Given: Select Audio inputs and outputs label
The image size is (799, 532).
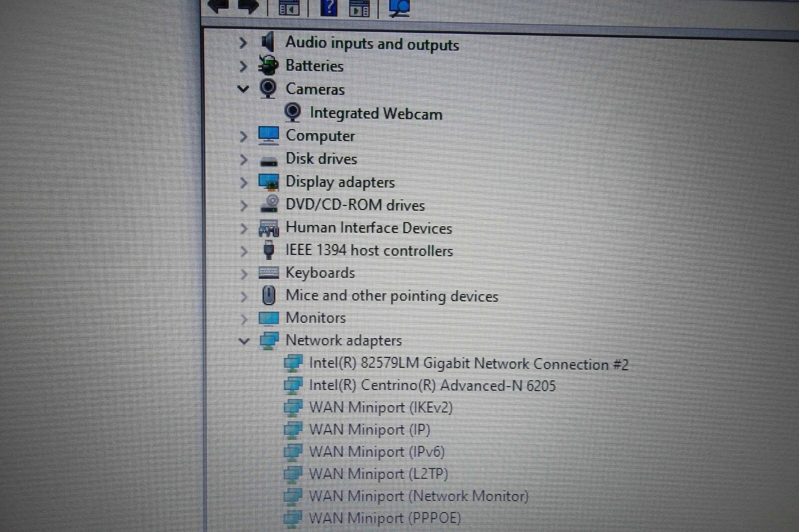Looking at the screenshot, I should 372,43.
